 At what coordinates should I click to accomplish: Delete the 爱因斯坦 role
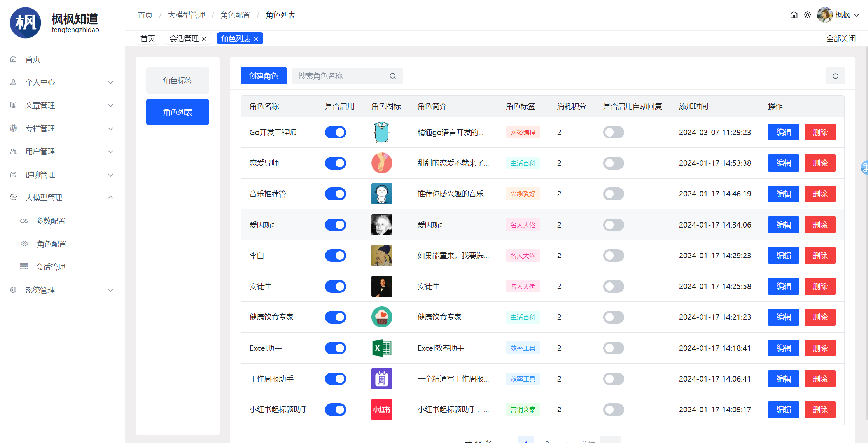pos(820,225)
